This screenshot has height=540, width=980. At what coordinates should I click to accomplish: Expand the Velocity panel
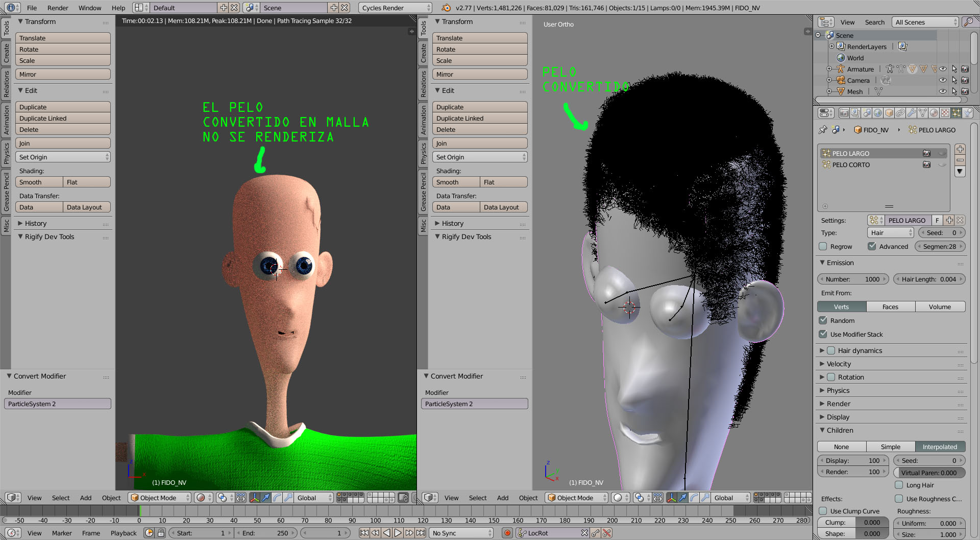[839, 364]
